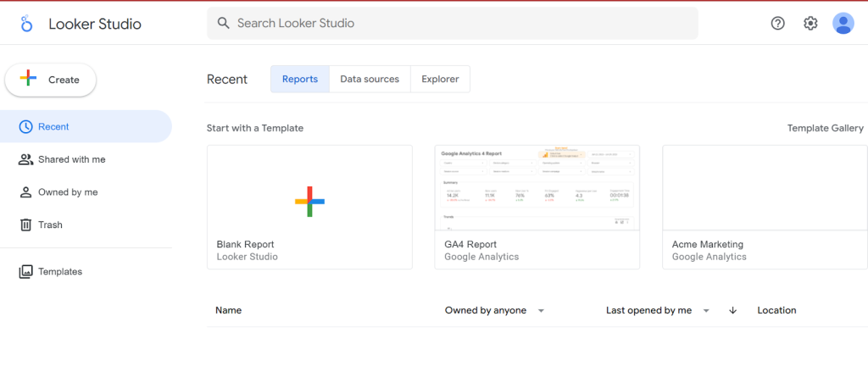
Task: Click the Name column header
Action: [x=229, y=310]
